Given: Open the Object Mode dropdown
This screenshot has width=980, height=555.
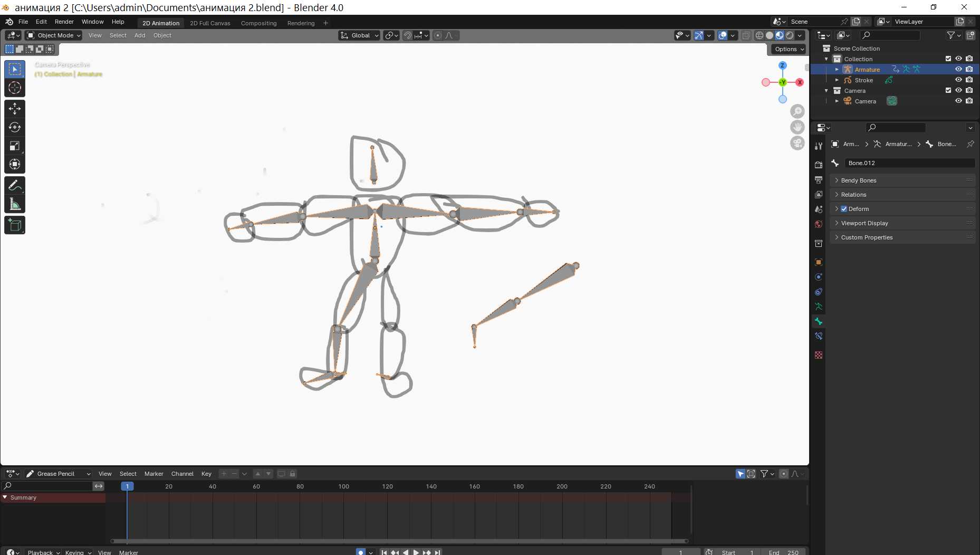Looking at the screenshot, I should pos(54,35).
